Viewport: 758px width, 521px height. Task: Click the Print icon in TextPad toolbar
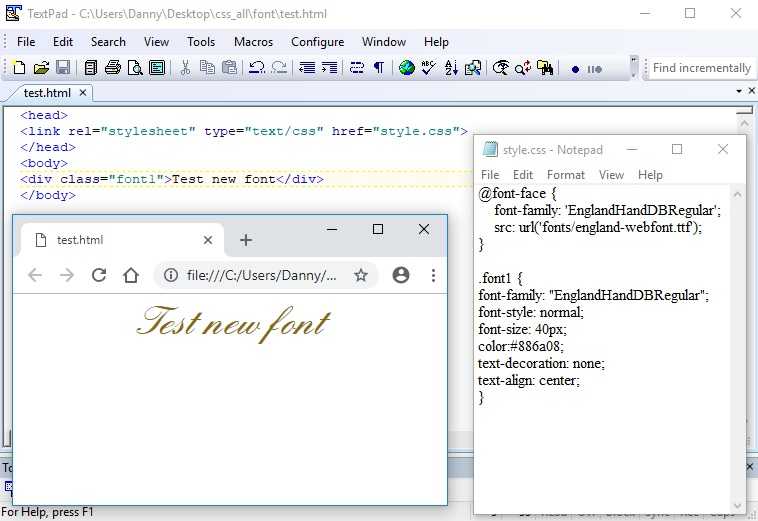(x=113, y=68)
